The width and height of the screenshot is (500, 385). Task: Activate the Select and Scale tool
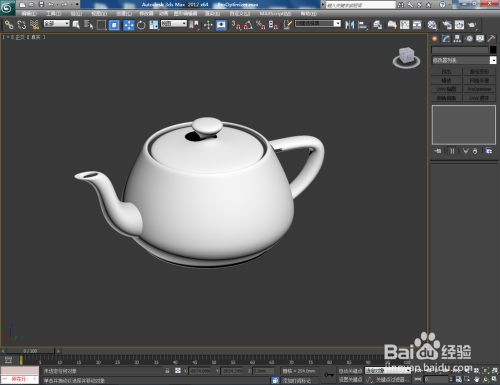(154, 25)
